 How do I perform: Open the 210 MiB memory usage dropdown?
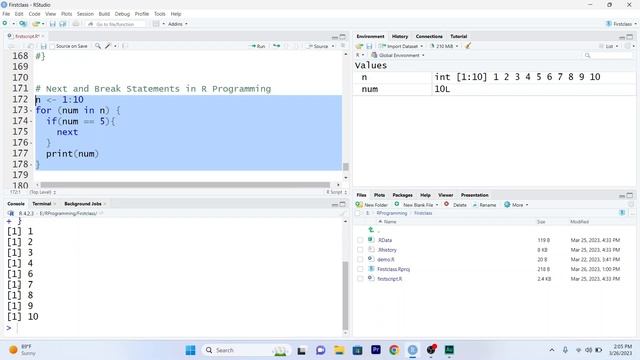pos(444,46)
